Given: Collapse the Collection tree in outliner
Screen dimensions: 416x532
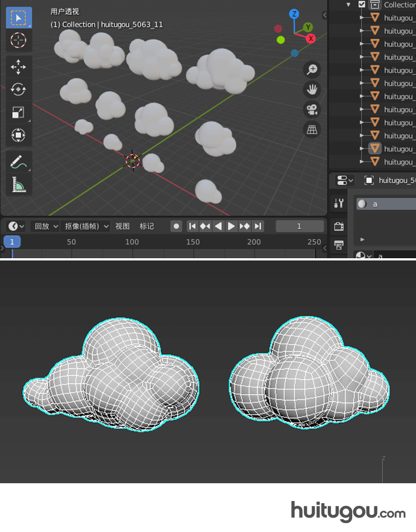Looking at the screenshot, I should pos(349,4).
